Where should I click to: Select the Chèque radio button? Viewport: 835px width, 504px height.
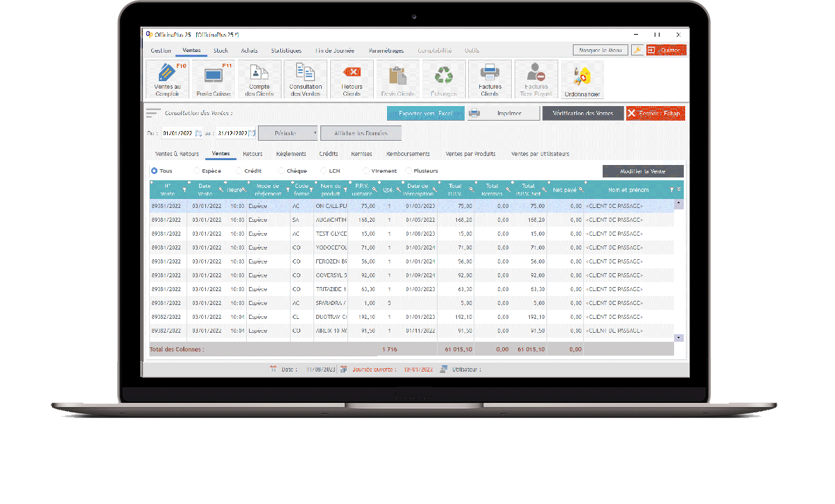[x=282, y=171]
